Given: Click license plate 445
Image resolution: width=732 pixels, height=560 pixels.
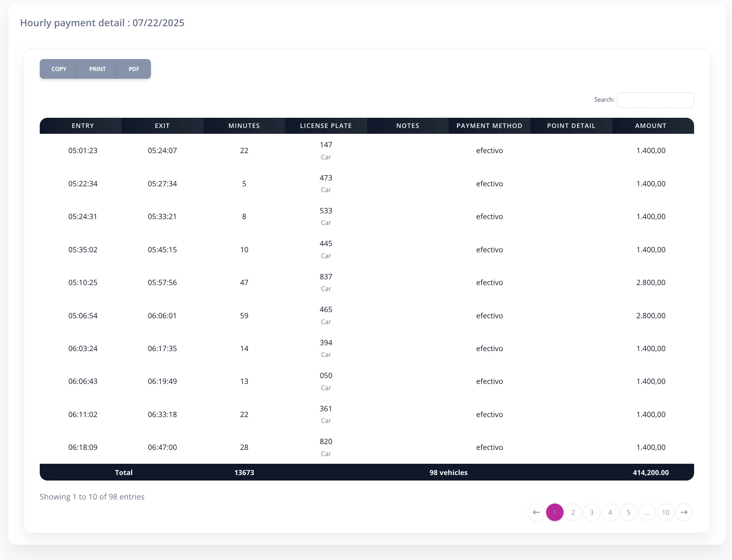Looking at the screenshot, I should click(326, 244).
